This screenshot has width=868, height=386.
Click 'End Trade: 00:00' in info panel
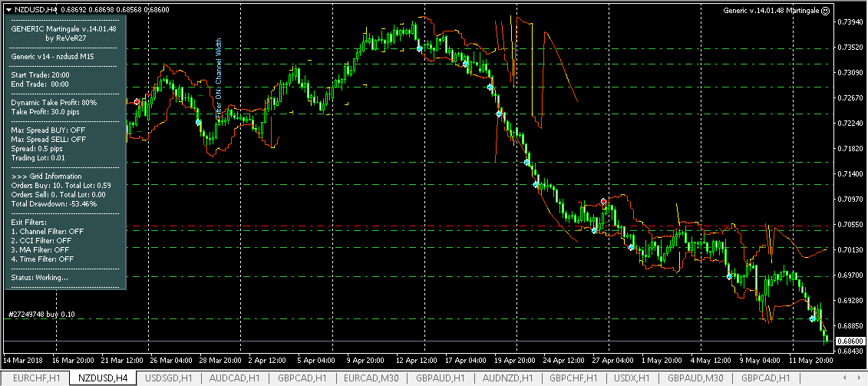click(x=40, y=84)
